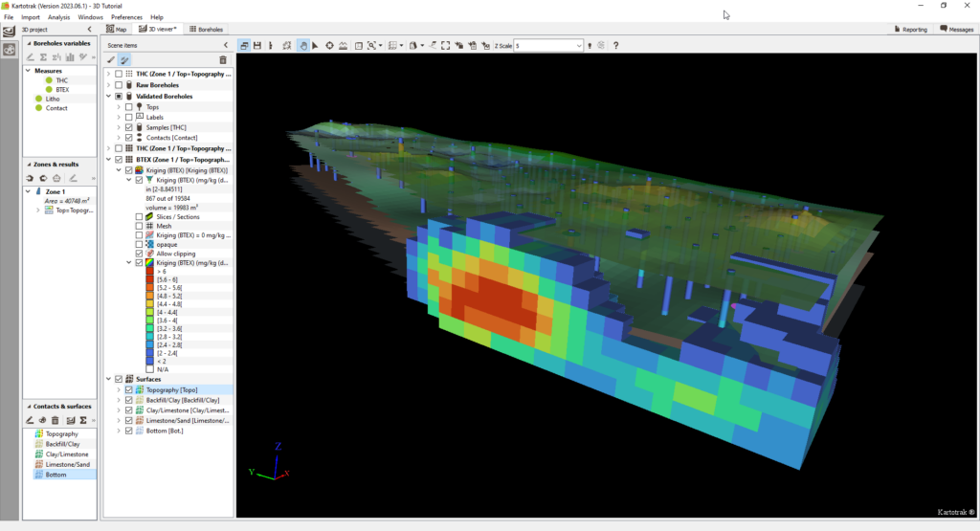
Task: Enable the Slices / Sections checkbox
Action: (x=140, y=217)
